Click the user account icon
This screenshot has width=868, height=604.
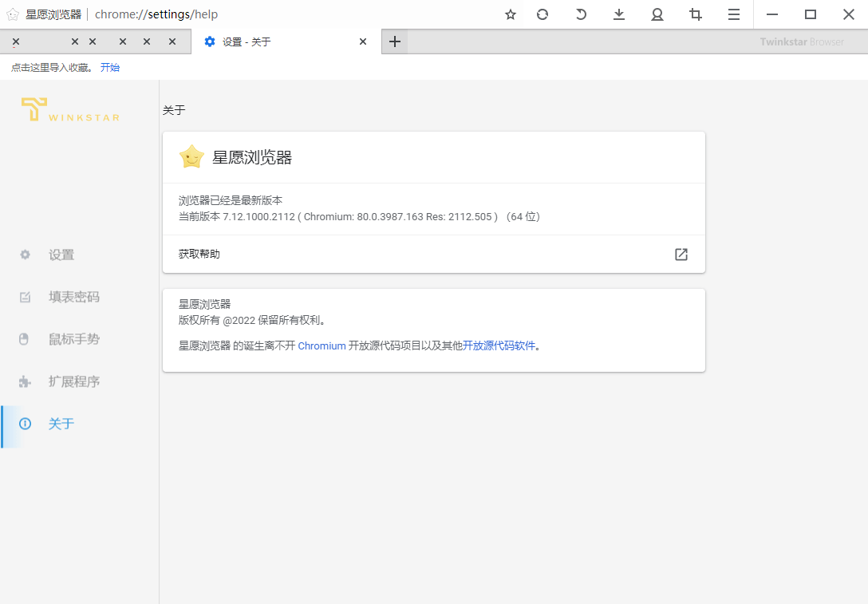[657, 14]
